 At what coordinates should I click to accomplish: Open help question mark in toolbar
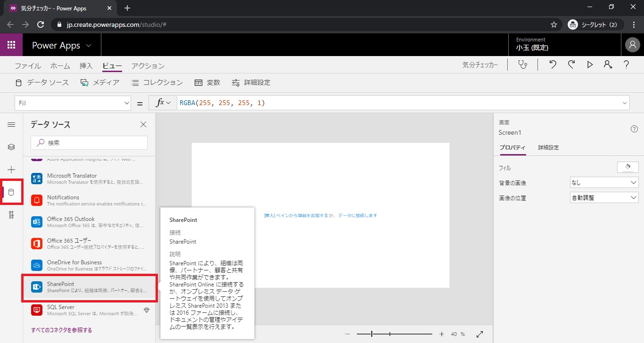click(x=626, y=65)
